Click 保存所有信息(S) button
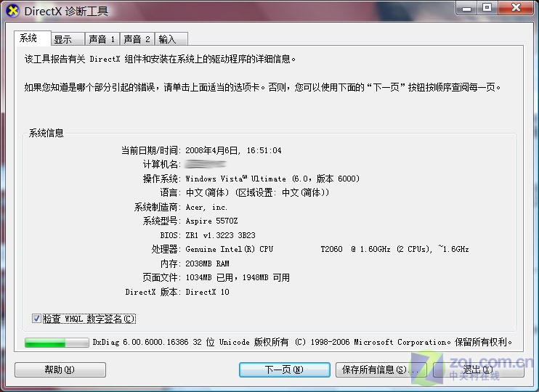This screenshot has width=539, height=392. pyautogui.click(x=381, y=369)
